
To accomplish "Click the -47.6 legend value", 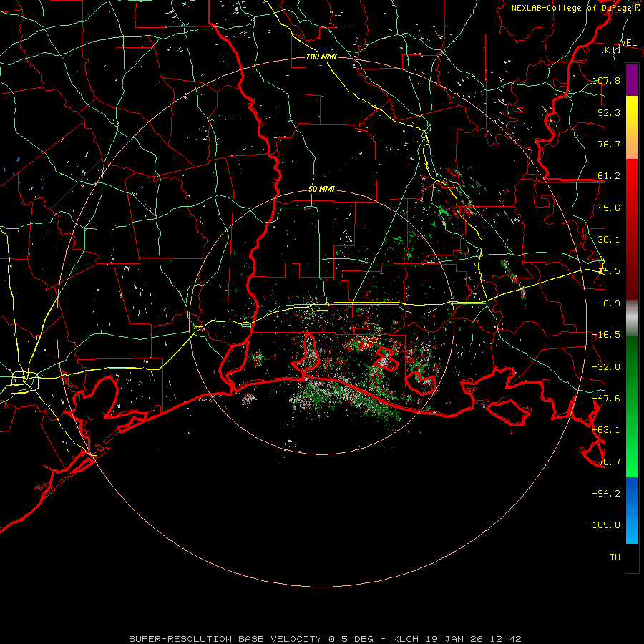I will 606,399.
